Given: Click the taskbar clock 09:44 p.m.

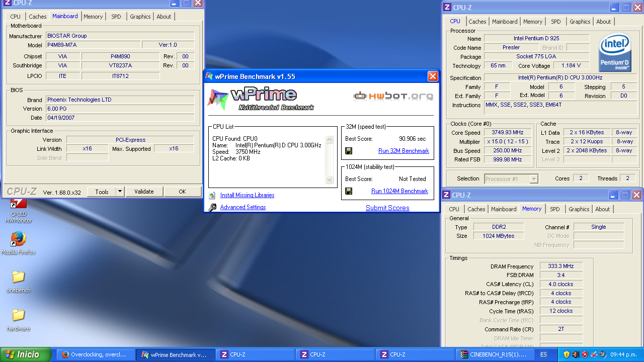Looking at the screenshot, I should (x=623, y=354).
